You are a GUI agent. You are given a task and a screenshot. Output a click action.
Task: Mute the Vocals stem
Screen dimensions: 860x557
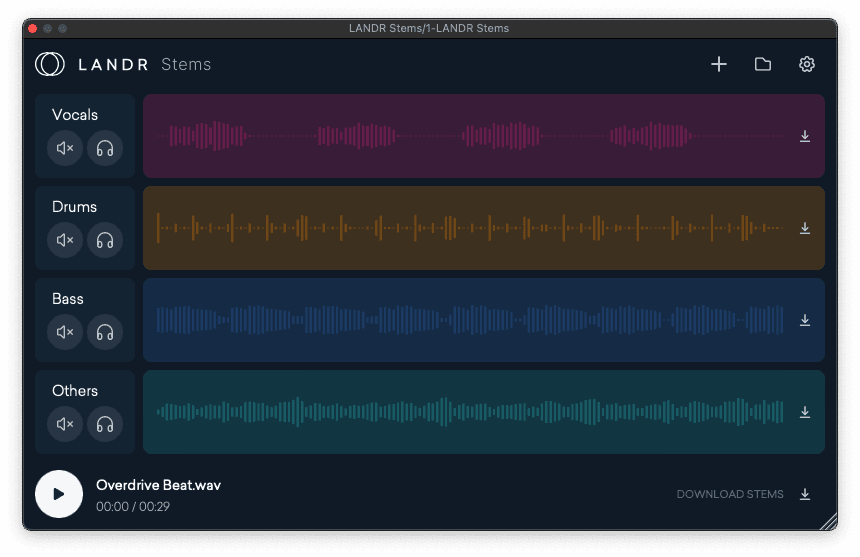65,149
